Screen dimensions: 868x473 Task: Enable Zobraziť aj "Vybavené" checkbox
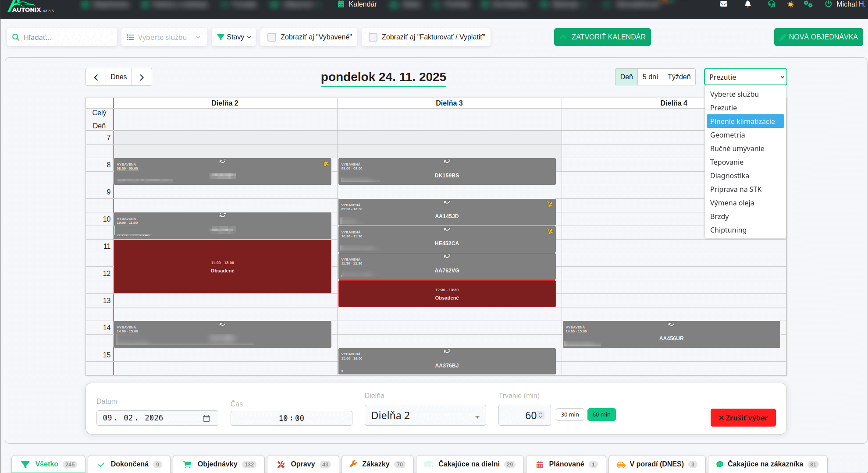click(272, 37)
